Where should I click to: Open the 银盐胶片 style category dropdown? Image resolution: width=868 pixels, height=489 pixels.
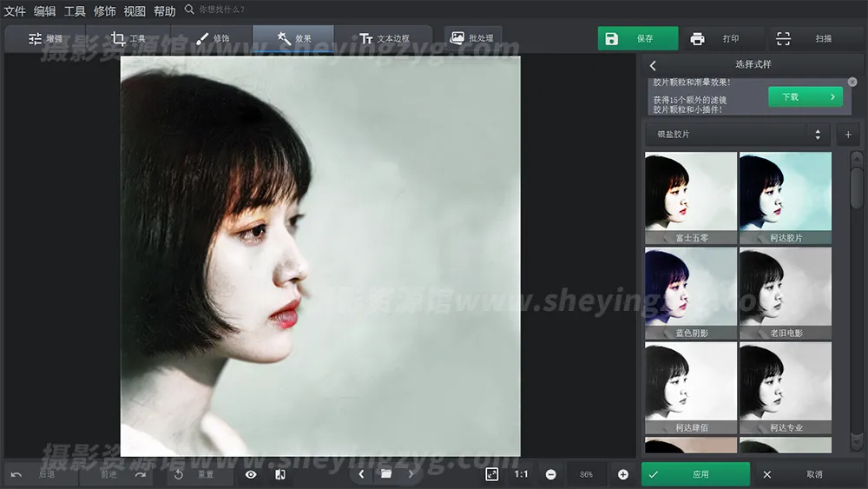click(x=739, y=135)
